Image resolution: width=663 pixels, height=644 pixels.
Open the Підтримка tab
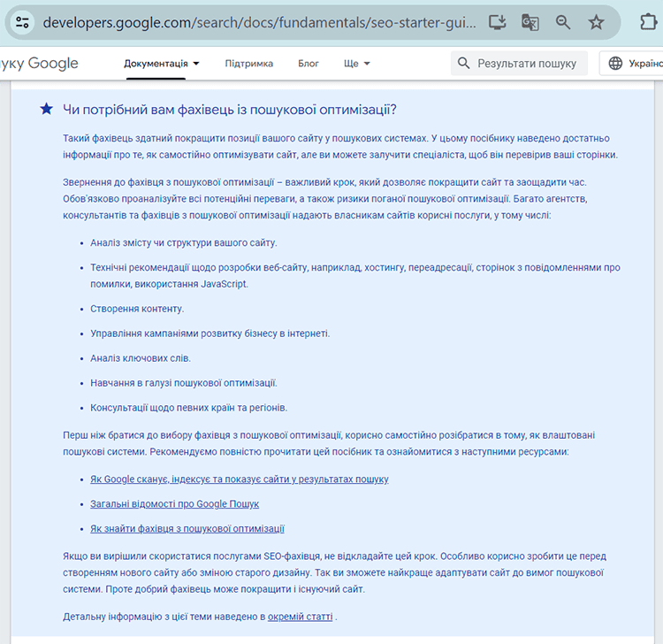pos(249,64)
